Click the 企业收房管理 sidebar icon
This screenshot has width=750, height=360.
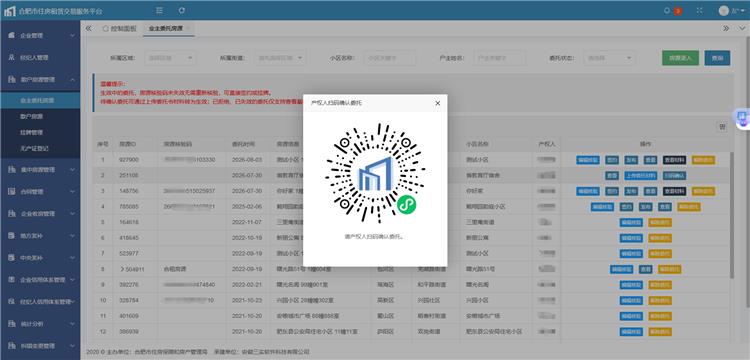click(11, 214)
